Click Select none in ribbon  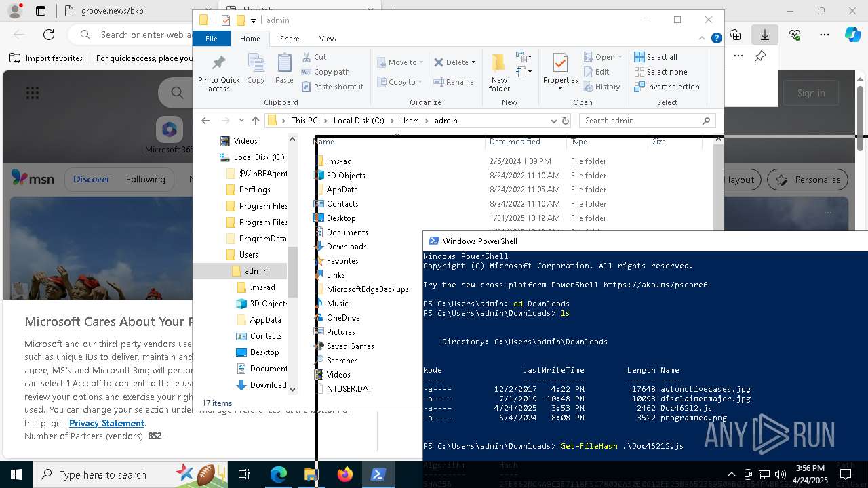(x=660, y=72)
